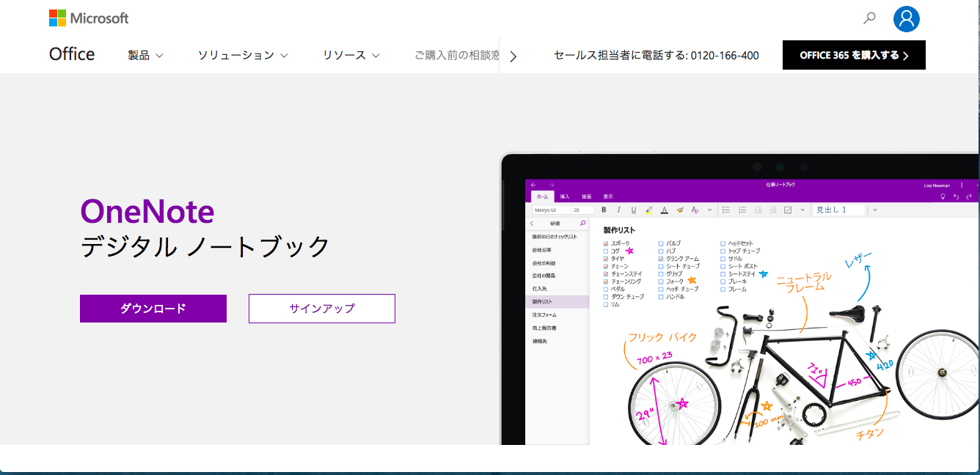Open the 製作リスト page in list
The width and height of the screenshot is (980, 475).
coord(557,301)
